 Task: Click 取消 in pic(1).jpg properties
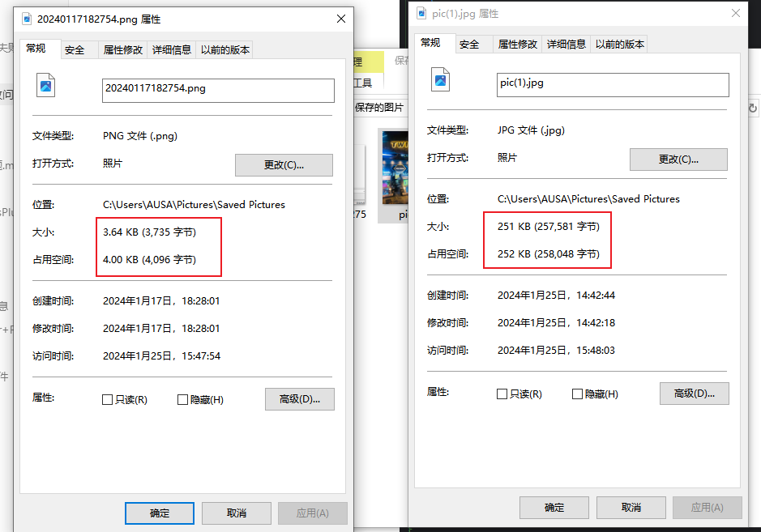(631, 508)
